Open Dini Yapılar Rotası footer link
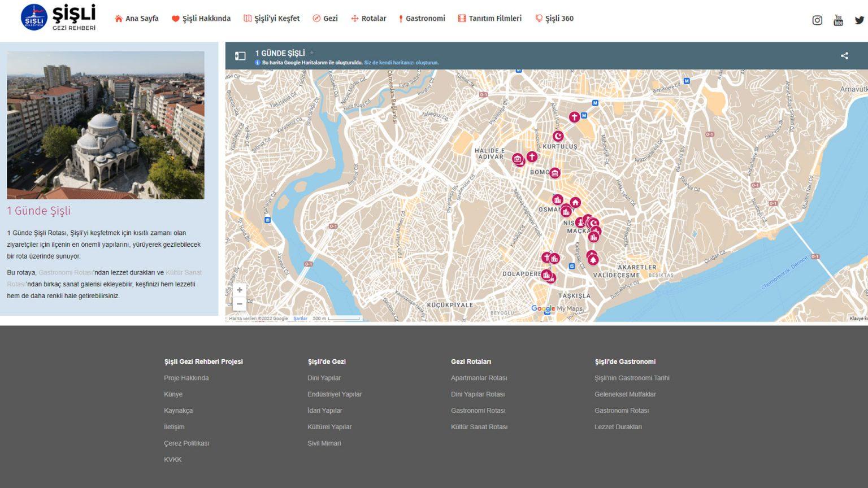868x488 pixels. click(x=478, y=394)
